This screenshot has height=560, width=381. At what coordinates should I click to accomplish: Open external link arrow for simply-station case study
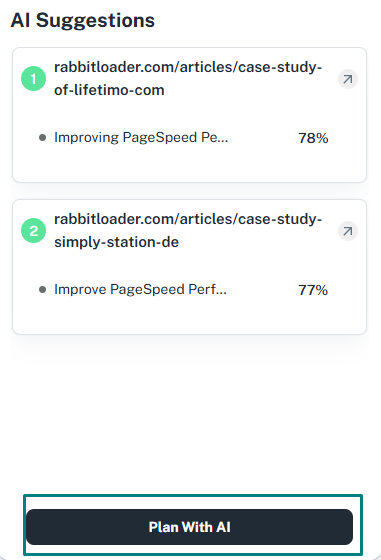pos(348,231)
